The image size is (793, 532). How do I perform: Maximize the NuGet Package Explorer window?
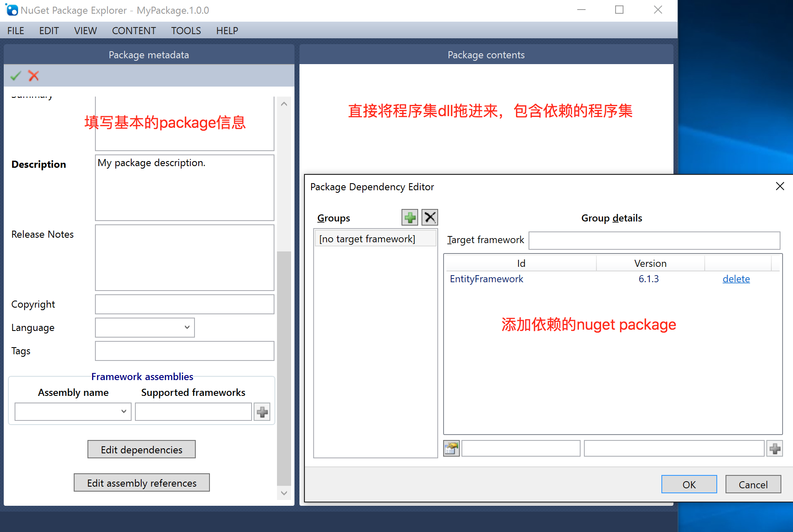(x=619, y=10)
